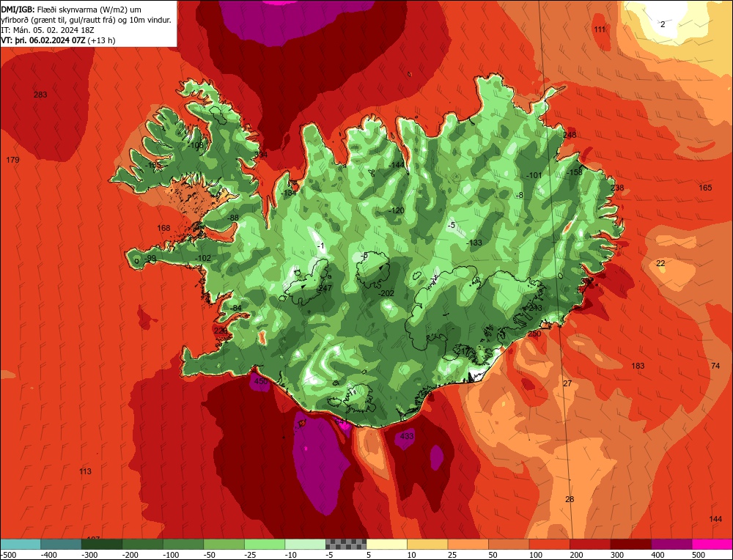Click the '-165' value in the Westfjords

pos(152,165)
